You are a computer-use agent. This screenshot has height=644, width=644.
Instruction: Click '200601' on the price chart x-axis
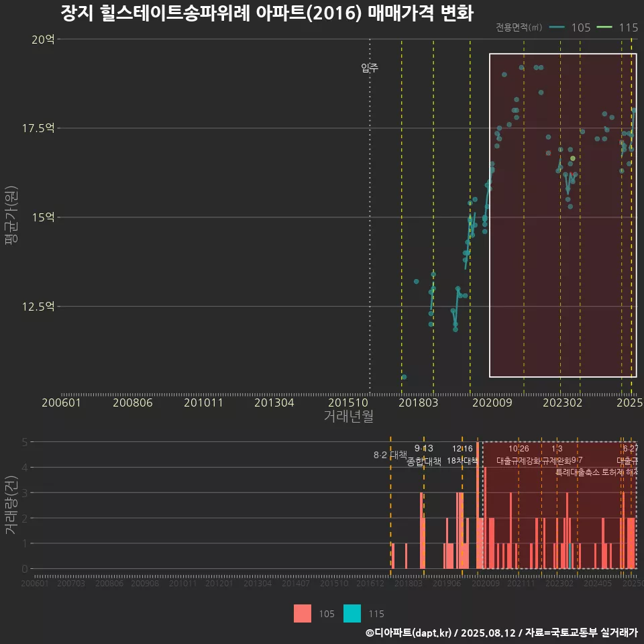point(61,402)
